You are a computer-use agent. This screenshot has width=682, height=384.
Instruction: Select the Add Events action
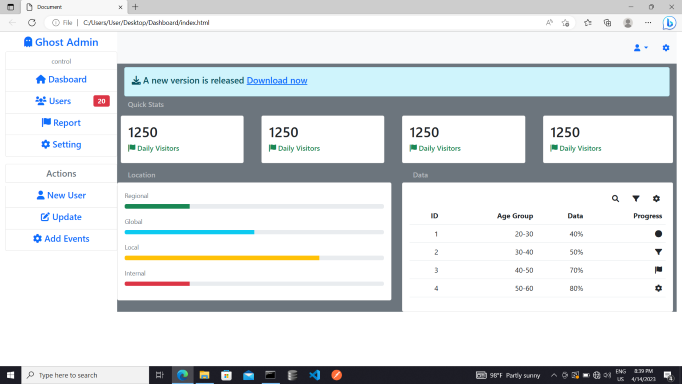point(61,239)
